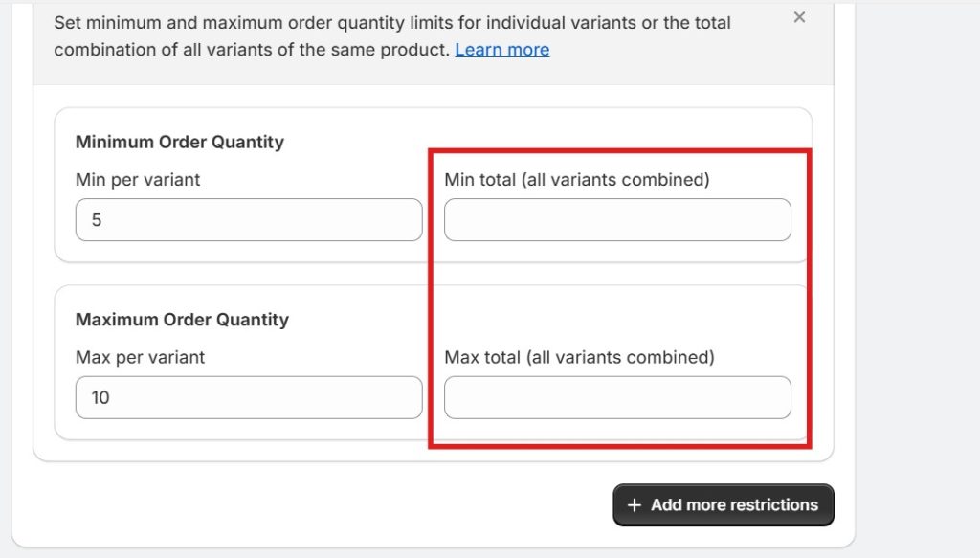This screenshot has width=980, height=558.
Task: Dismiss the restrictions dialog with the X
Action: tap(799, 17)
